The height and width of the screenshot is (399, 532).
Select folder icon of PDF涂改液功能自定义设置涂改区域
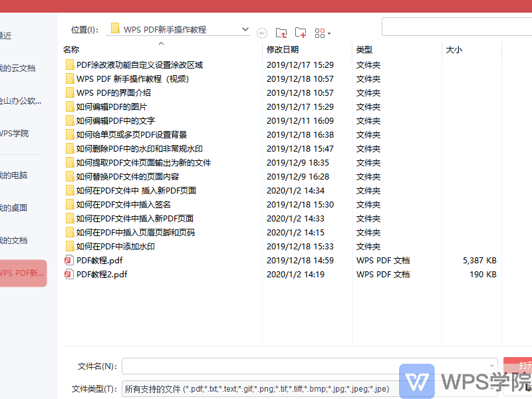(70, 65)
